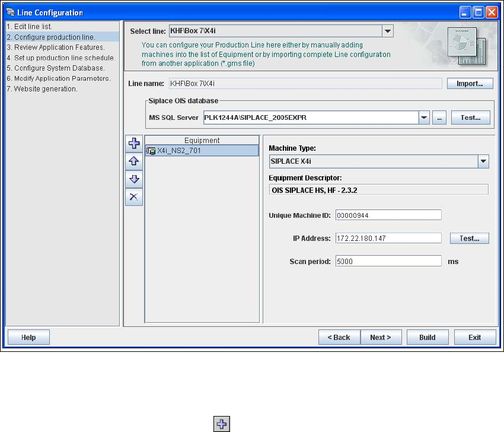Click the IP Address input field
This screenshot has height=432, width=504.
(x=388, y=239)
